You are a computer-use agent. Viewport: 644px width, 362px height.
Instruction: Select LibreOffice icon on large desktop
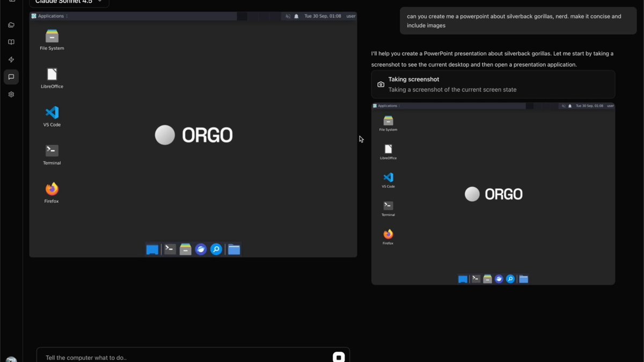[52, 78]
